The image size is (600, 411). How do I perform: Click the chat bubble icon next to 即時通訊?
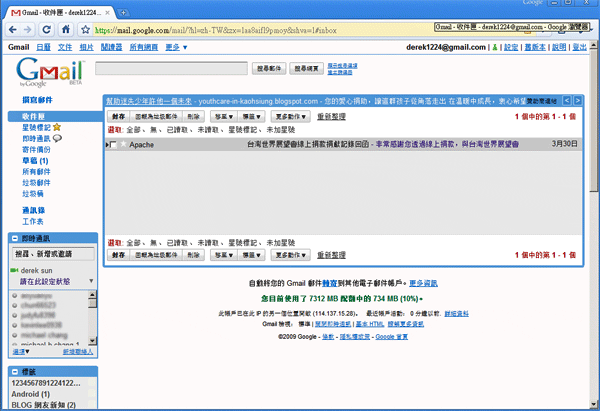pyautogui.click(x=57, y=138)
